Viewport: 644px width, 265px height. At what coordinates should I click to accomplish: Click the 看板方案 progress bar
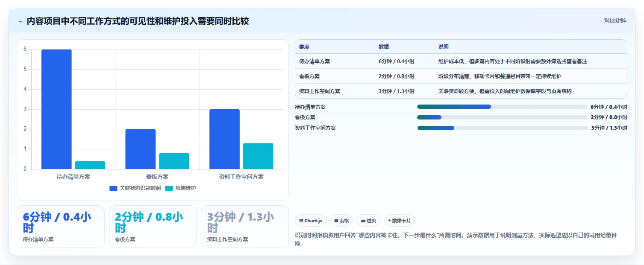click(502, 117)
